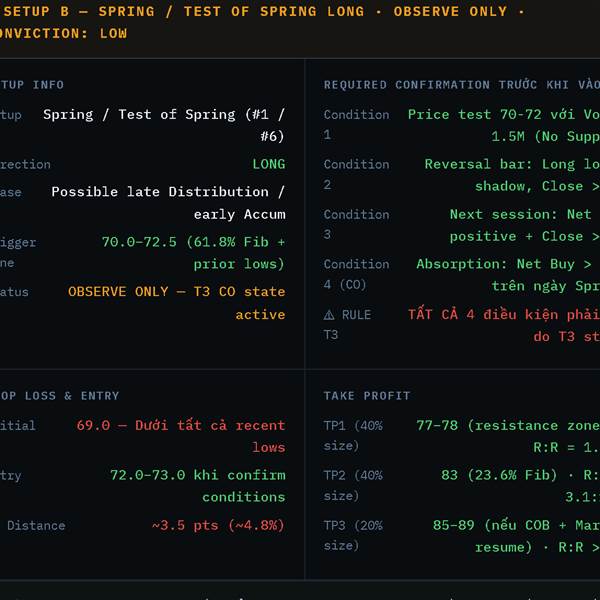Select the 'TP1 (40% size)' label
Viewport: 600px width, 600px height.
click(353, 435)
